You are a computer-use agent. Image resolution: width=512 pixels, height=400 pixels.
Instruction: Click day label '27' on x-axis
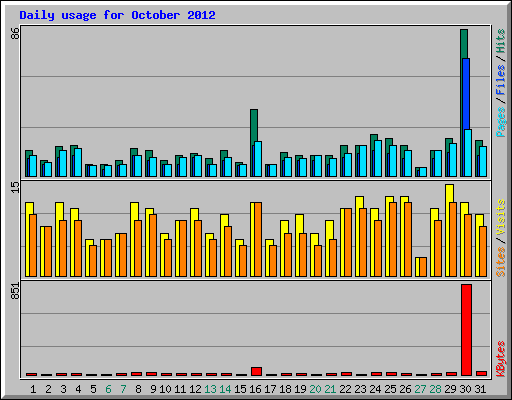420,389
